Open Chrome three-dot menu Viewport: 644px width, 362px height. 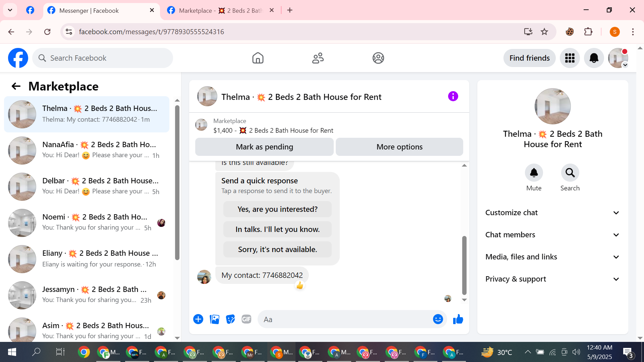pyautogui.click(x=633, y=32)
